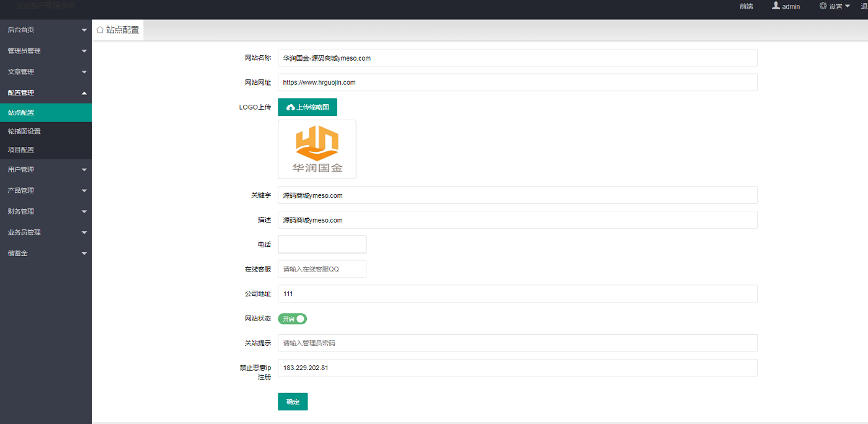Click the admin user icon
This screenshot has height=424, width=868.
tap(775, 6)
